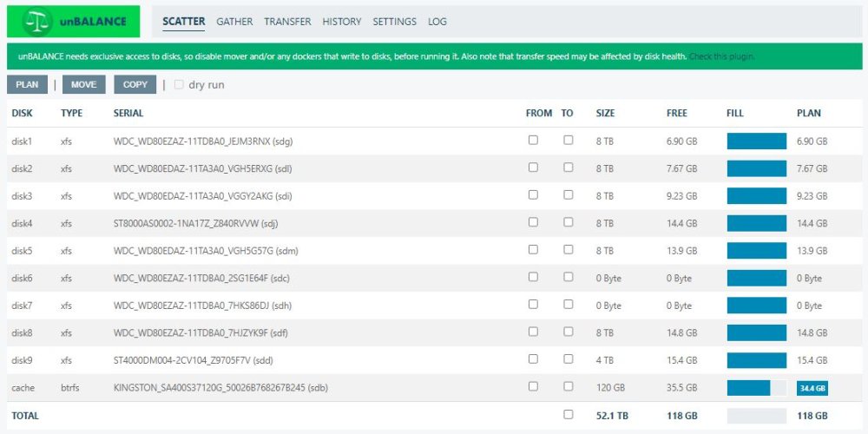Viewport: 868px width, 434px height.
Task: Select serial WDC_WD80EZAZ-11TDBA0_JEJM3RNX (sdg)
Action: coord(203,141)
